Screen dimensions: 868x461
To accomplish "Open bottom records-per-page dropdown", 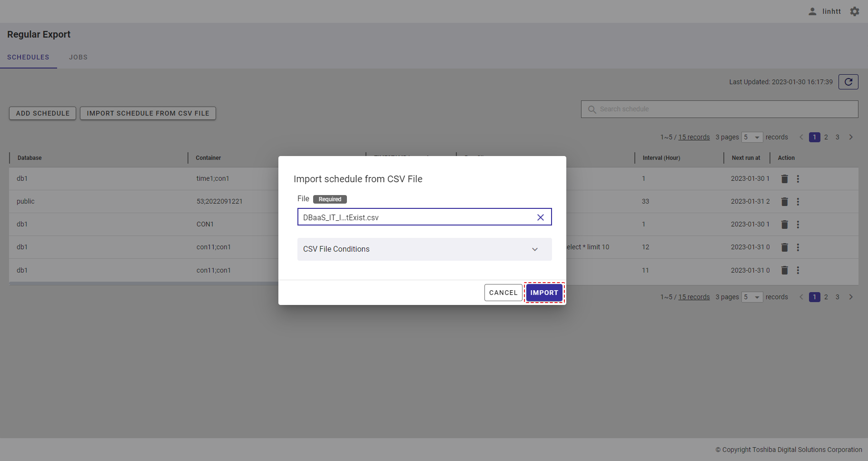I will tap(752, 297).
